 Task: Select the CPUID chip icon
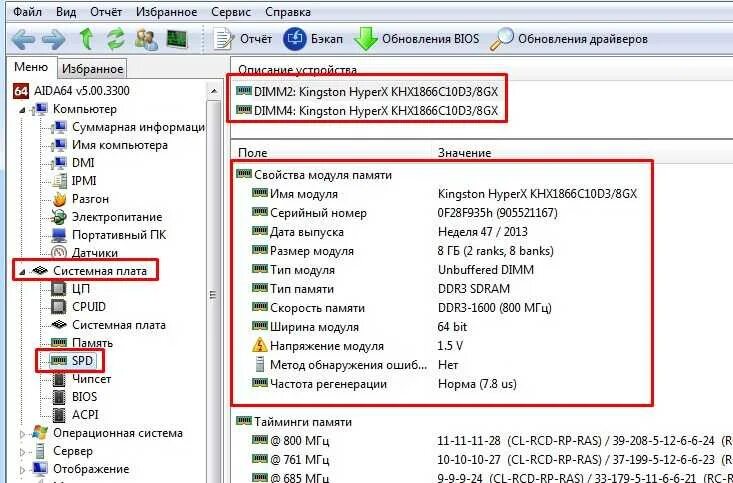(59, 307)
